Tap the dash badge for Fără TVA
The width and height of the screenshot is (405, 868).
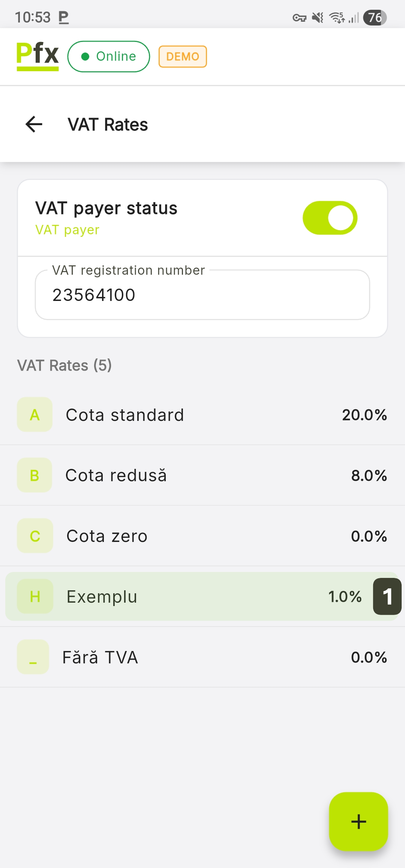pyautogui.click(x=33, y=657)
